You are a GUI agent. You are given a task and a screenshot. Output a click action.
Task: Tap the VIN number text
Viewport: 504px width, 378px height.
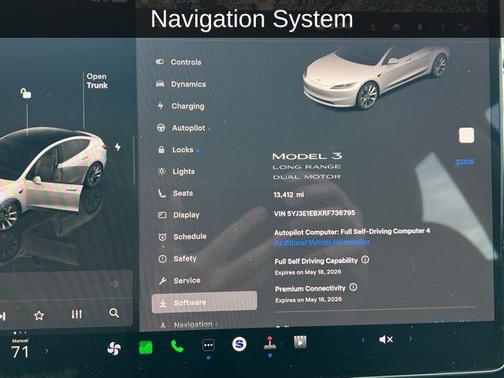(x=314, y=213)
